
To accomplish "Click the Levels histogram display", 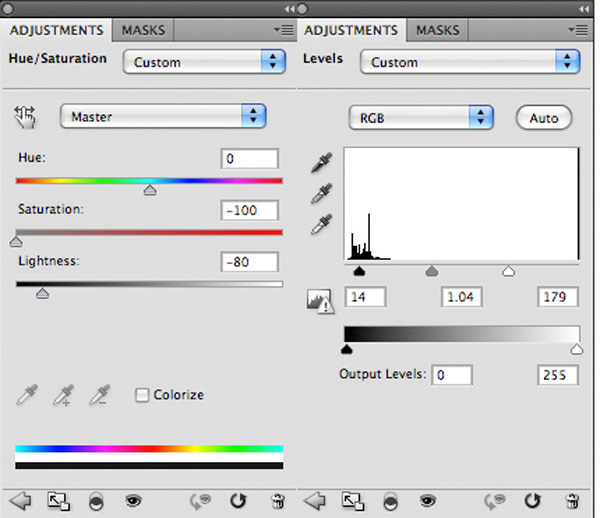I will click(462, 204).
